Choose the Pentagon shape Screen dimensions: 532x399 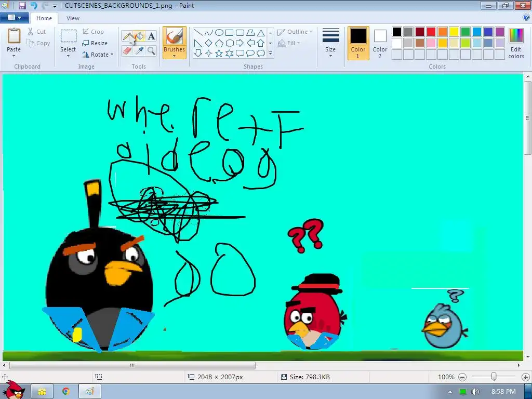click(219, 43)
